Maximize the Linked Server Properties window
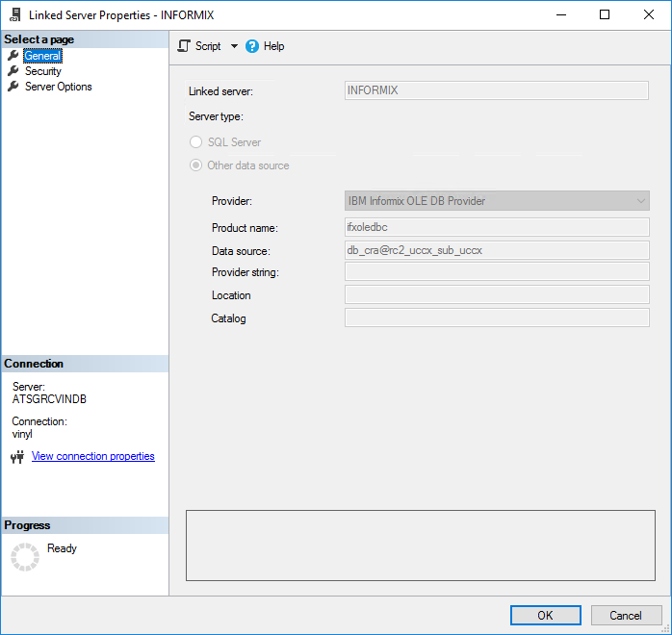The image size is (672, 635). pos(605,14)
